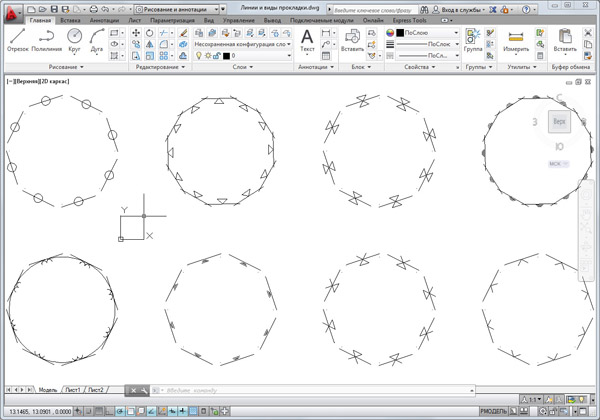This screenshot has width=600, height=420.
Task: Activate the Текст annotation tool
Action: pyautogui.click(x=307, y=40)
